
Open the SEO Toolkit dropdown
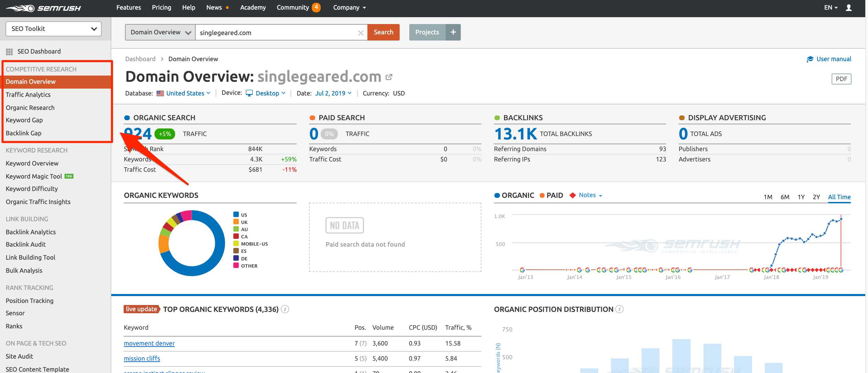coord(54,29)
